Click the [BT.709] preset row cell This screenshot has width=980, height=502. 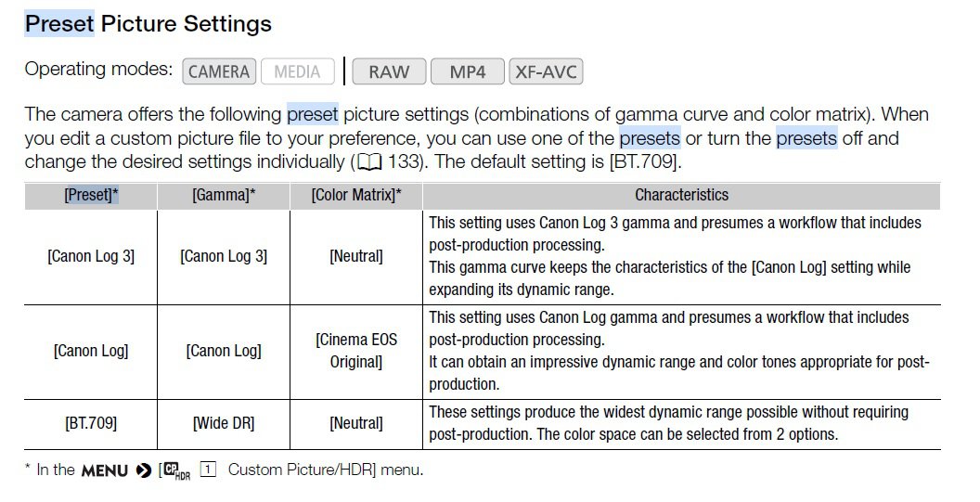coord(91,423)
